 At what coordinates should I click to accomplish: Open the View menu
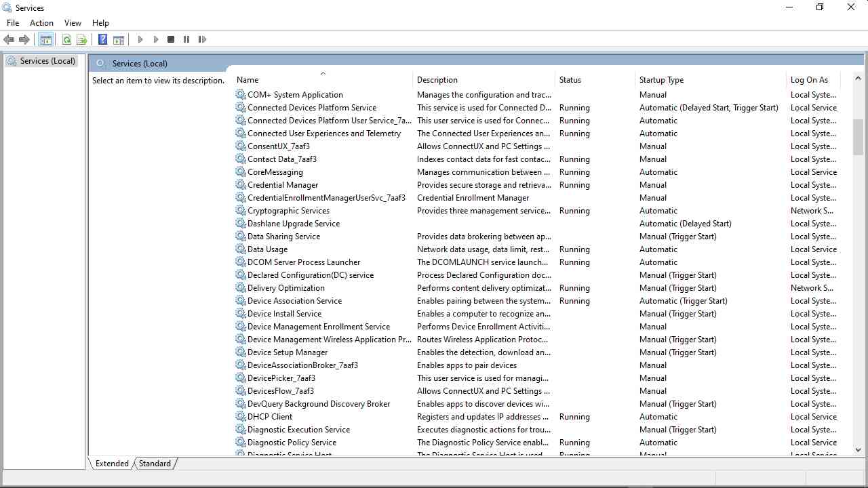[73, 23]
